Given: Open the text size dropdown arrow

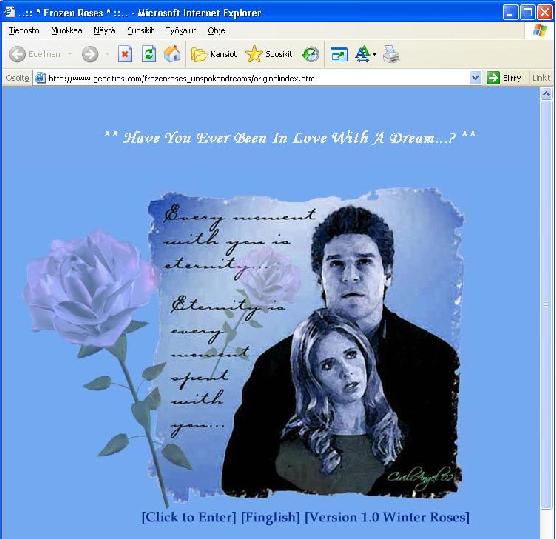Looking at the screenshot, I should click(374, 55).
